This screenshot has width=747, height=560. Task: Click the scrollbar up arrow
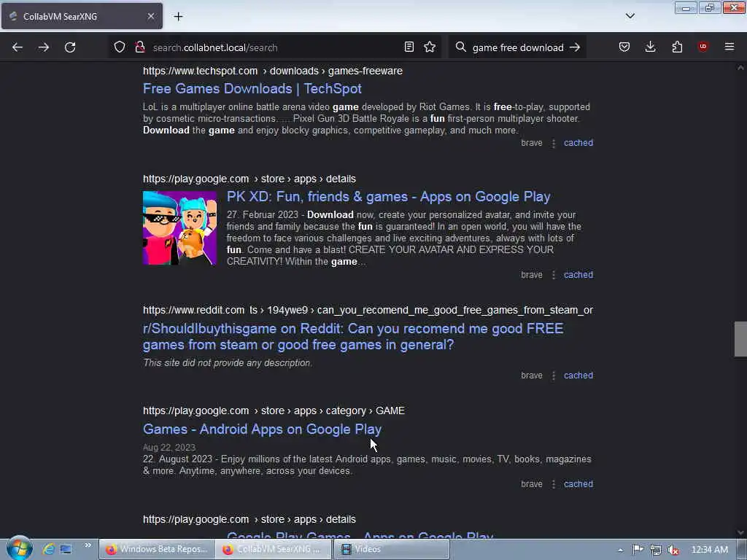pos(740,68)
